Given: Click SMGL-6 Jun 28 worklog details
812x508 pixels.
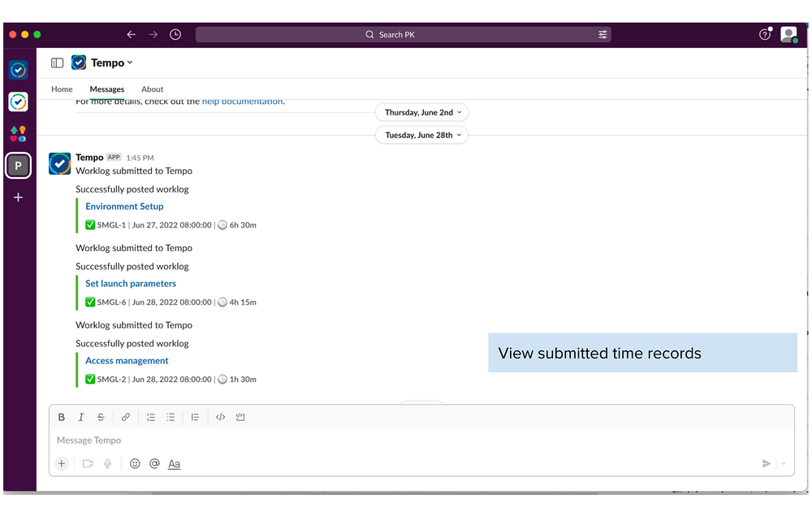Looking at the screenshot, I should 171,302.
